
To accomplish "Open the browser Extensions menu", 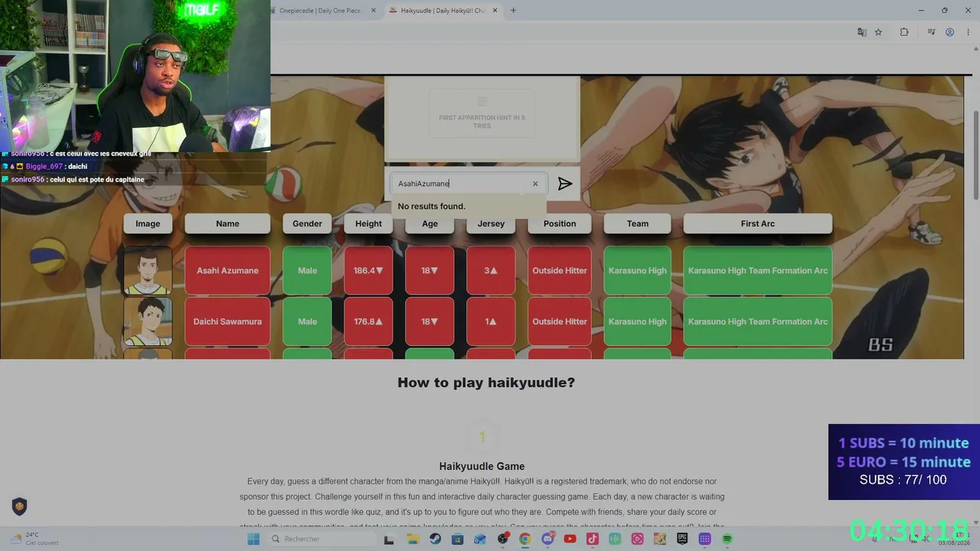I will [x=904, y=32].
